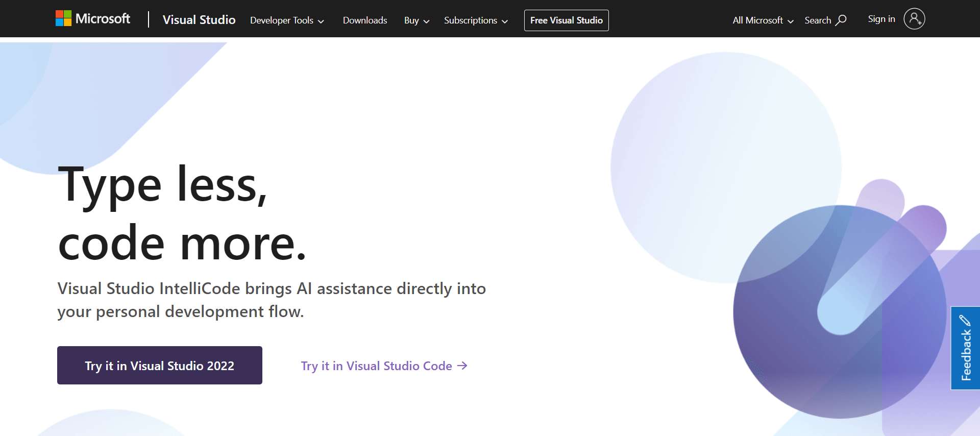Click the Microsoft logo

pyautogui.click(x=92, y=19)
